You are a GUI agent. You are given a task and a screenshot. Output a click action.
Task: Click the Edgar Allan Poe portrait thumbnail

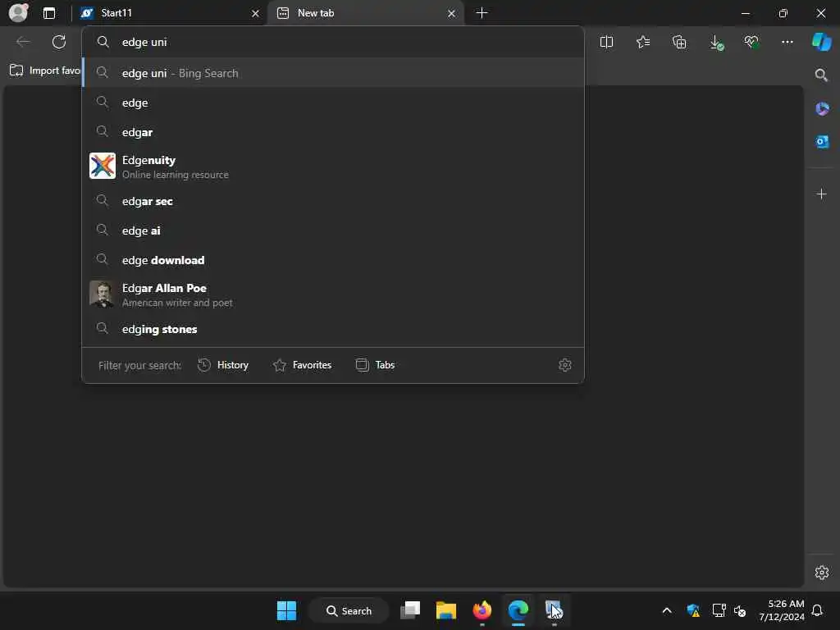[x=103, y=294]
